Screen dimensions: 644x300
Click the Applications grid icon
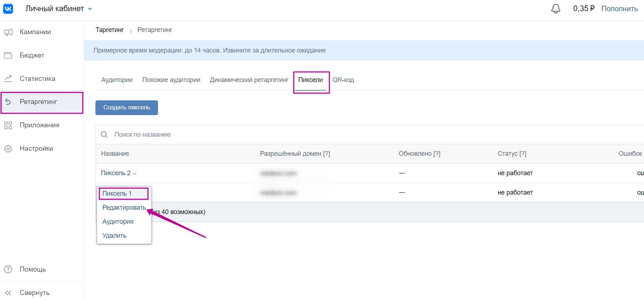[x=8, y=125]
